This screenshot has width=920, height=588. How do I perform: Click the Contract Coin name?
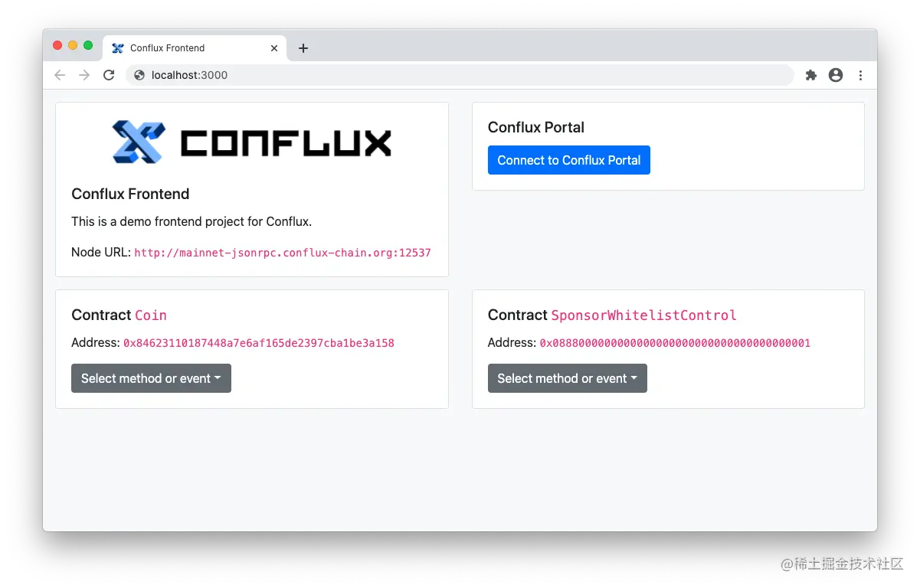coord(151,315)
